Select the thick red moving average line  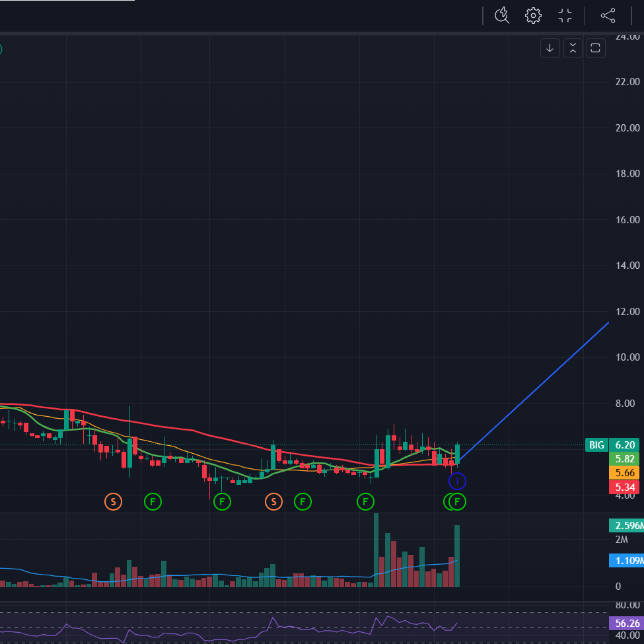coord(193,430)
